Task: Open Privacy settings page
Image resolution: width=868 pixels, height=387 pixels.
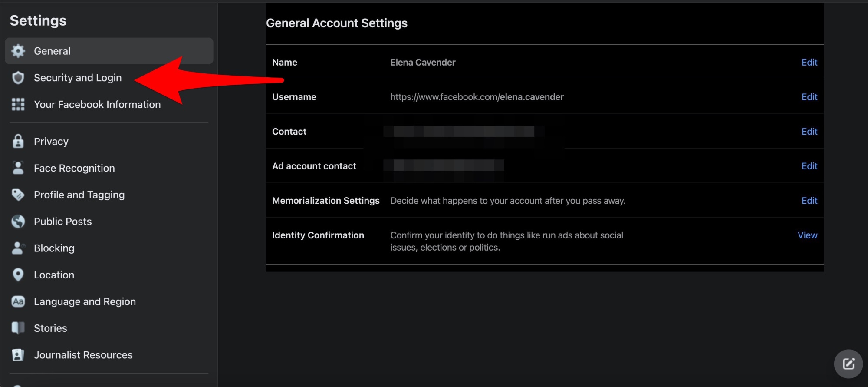Action: [x=109, y=141]
